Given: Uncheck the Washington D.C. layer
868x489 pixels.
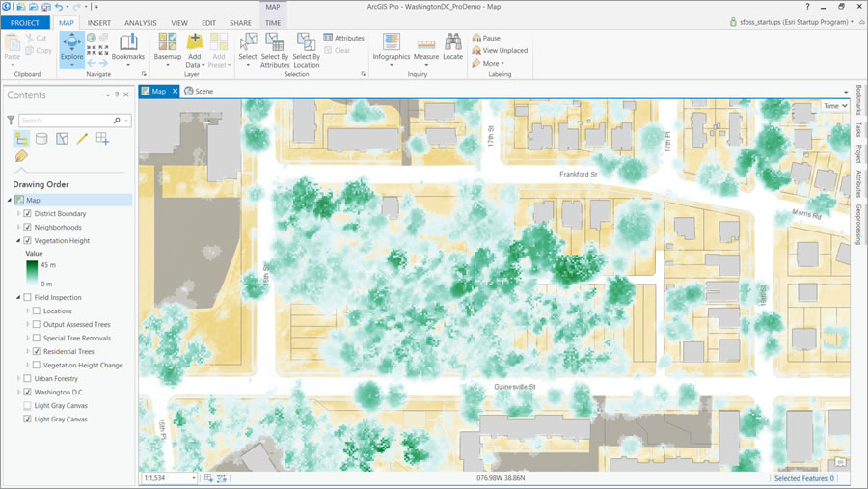Looking at the screenshot, I should pyautogui.click(x=28, y=393).
